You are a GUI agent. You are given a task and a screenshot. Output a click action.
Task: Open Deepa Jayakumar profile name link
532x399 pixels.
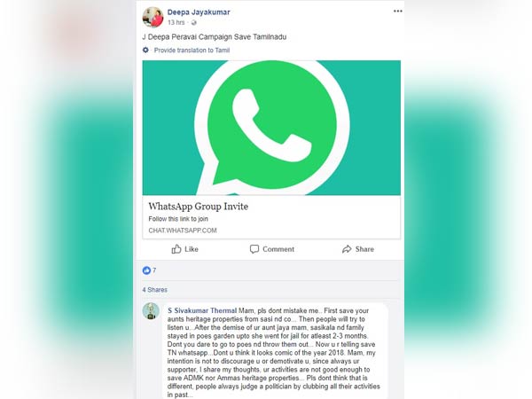[x=199, y=12]
